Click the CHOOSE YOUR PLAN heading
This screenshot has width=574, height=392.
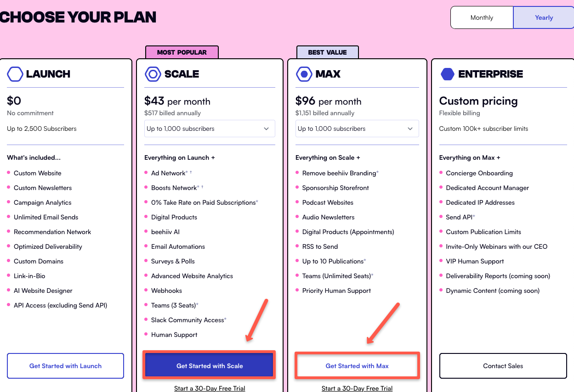[78, 17]
